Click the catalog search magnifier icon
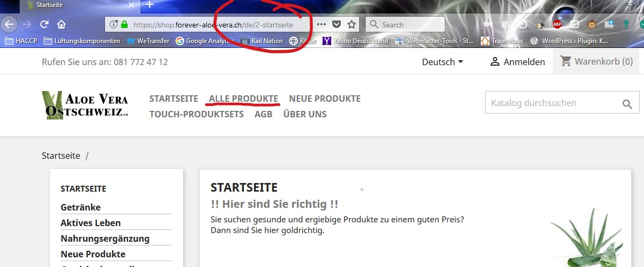The width and height of the screenshot is (644, 267). 627,104
